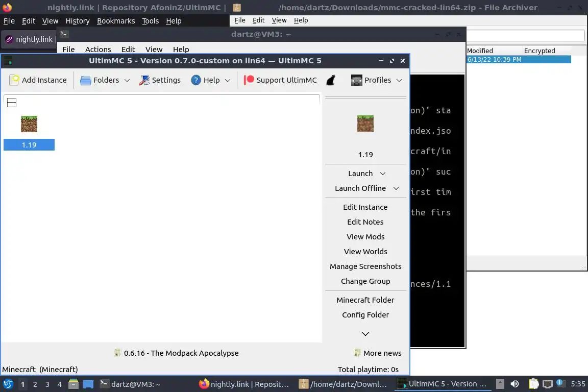Click the network tray icon
Viewport: 588px width, 392px height.
(x=548, y=384)
